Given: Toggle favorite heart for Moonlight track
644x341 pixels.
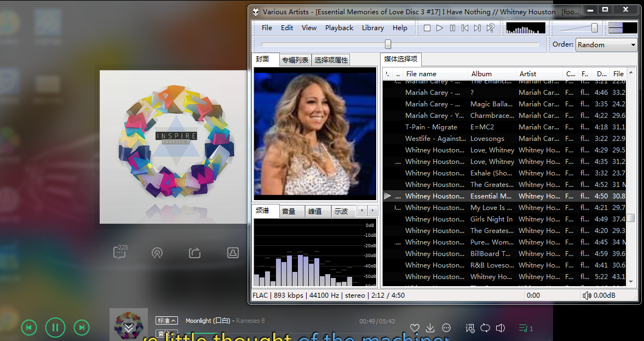Looking at the screenshot, I should [415, 328].
